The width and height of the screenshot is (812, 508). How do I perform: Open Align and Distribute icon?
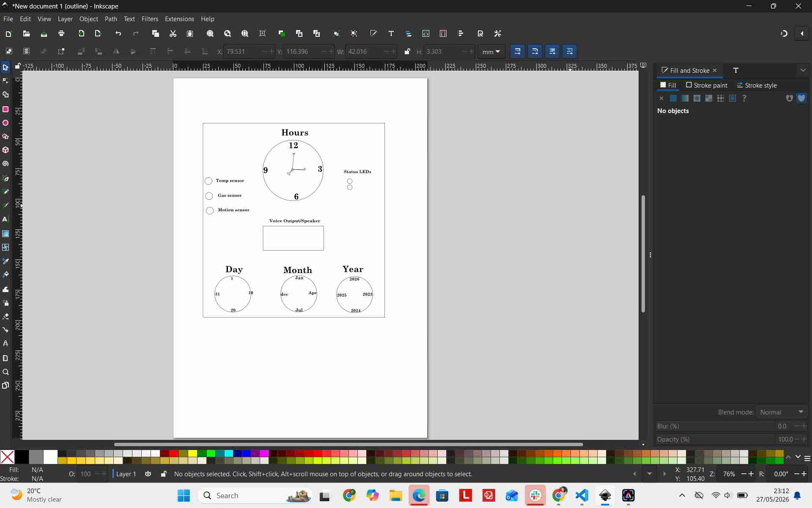[x=461, y=33]
